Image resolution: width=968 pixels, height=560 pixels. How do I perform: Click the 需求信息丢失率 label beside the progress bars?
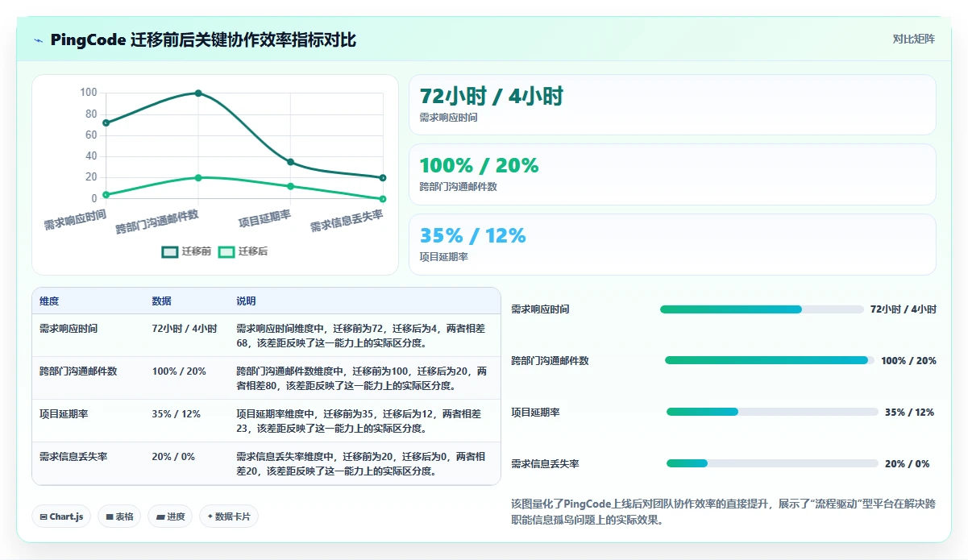click(545, 464)
